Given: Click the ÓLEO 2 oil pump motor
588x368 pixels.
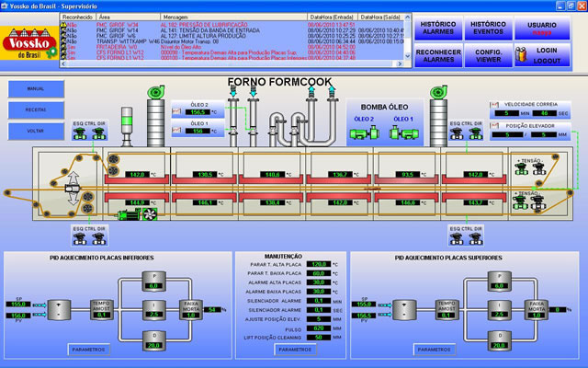Looking at the screenshot, I should click(364, 132).
